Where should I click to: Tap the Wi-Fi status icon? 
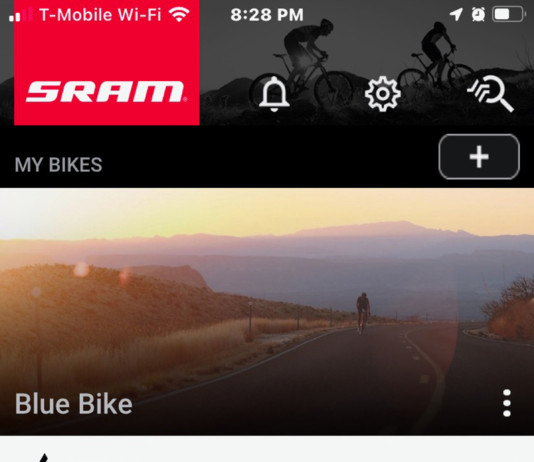click(179, 15)
